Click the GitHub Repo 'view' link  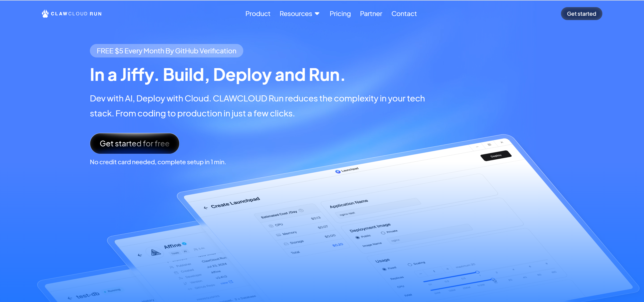[x=226, y=282]
